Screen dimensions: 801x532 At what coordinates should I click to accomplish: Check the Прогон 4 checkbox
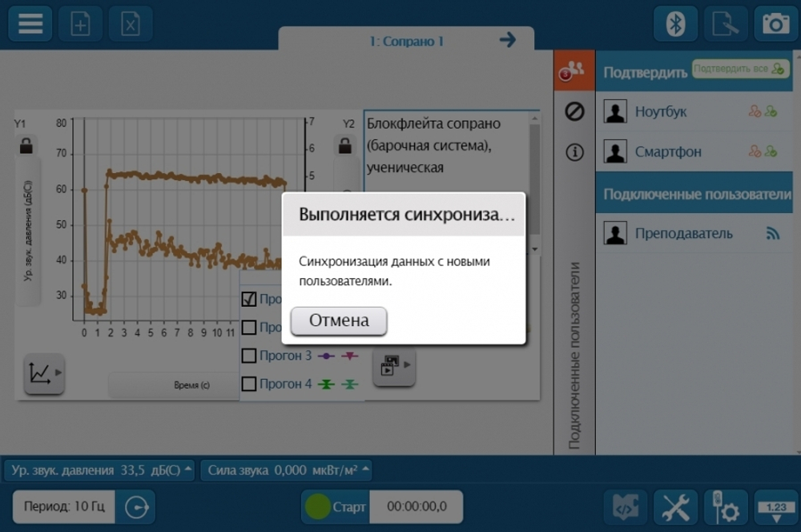click(x=249, y=384)
